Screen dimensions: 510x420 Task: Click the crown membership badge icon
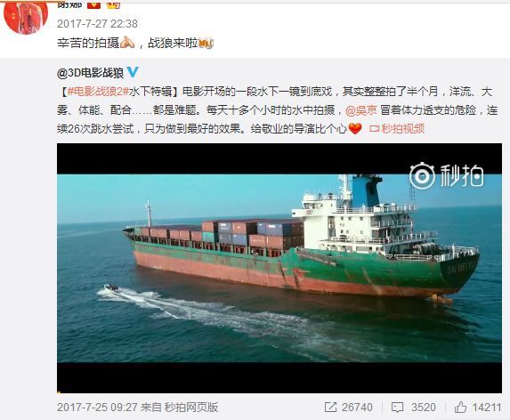point(113,4)
